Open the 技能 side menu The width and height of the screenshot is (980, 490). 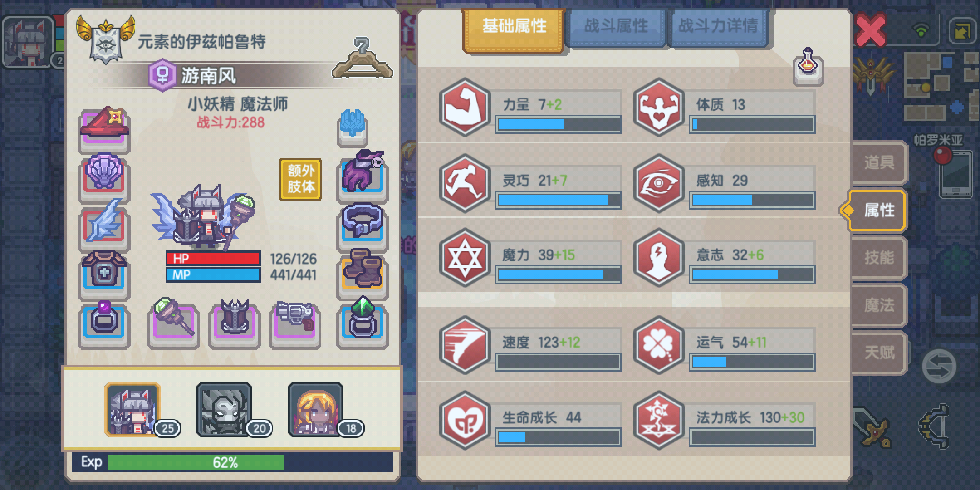pyautogui.click(x=879, y=258)
